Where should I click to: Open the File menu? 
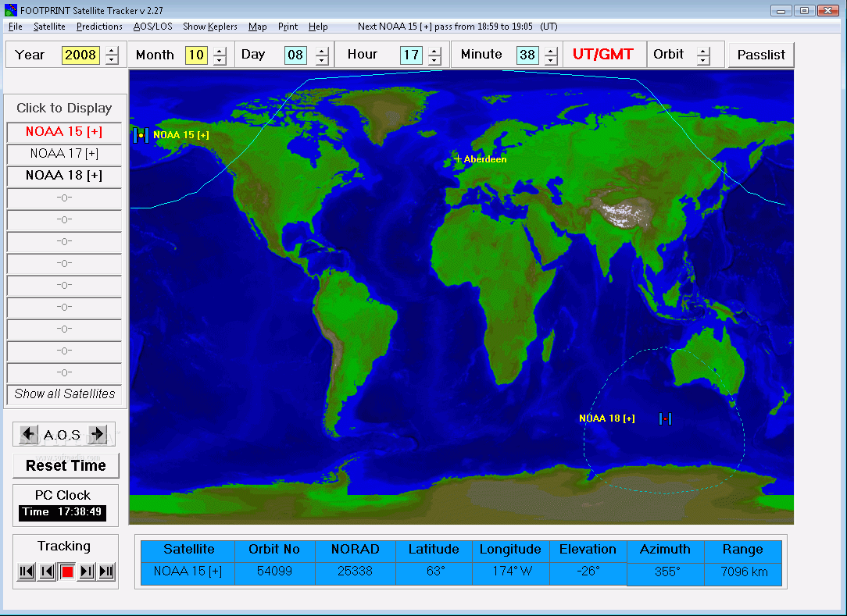click(x=15, y=27)
